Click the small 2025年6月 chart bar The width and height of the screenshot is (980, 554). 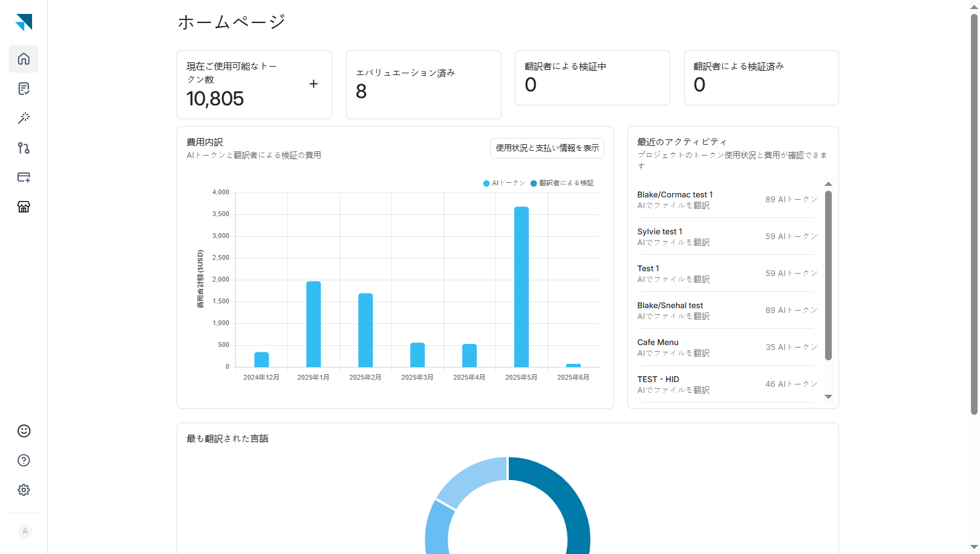(573, 365)
